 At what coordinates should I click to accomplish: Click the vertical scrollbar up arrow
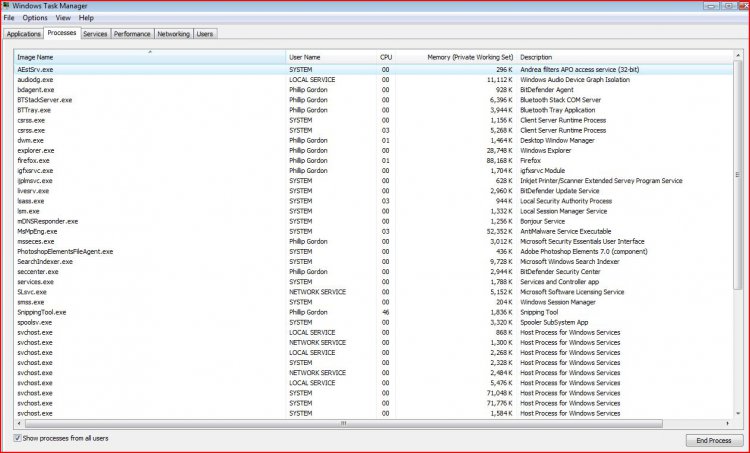738,55
